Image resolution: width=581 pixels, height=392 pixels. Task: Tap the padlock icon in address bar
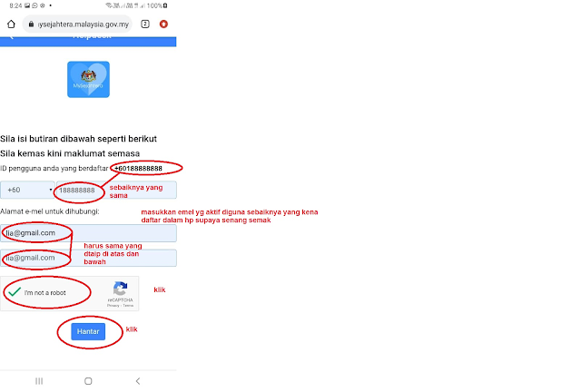point(31,24)
